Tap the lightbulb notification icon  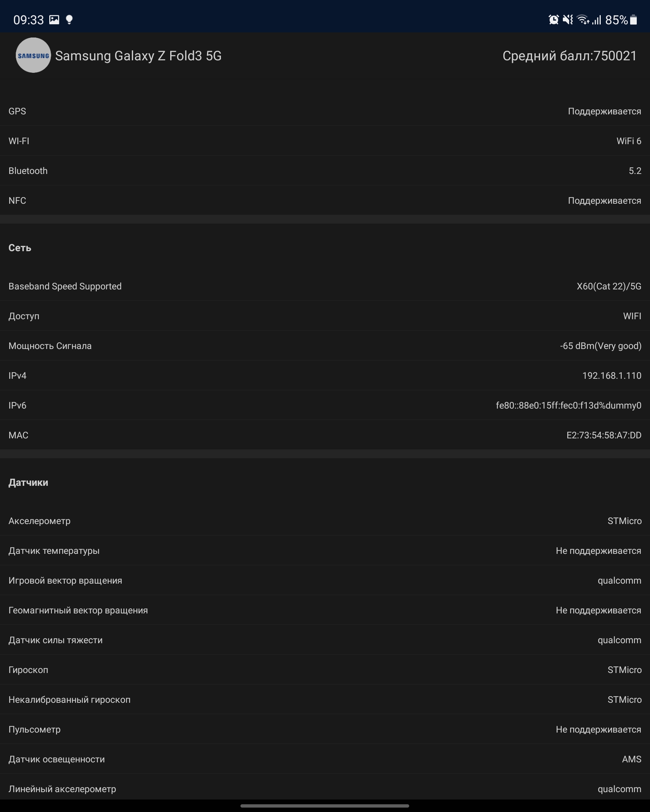[69, 19]
